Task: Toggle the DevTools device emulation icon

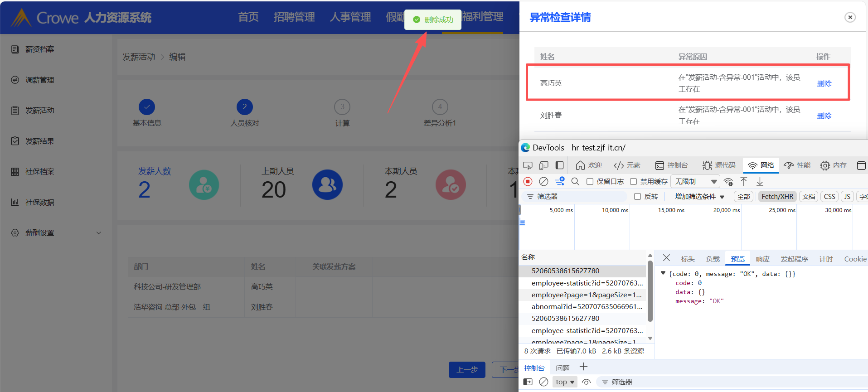Action: pyautogui.click(x=543, y=165)
